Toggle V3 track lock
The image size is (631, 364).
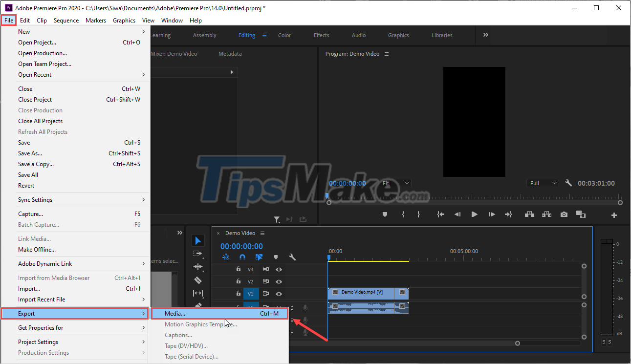(239, 269)
